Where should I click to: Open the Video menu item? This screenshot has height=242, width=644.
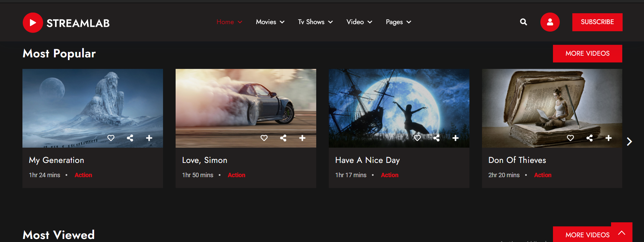(x=355, y=22)
